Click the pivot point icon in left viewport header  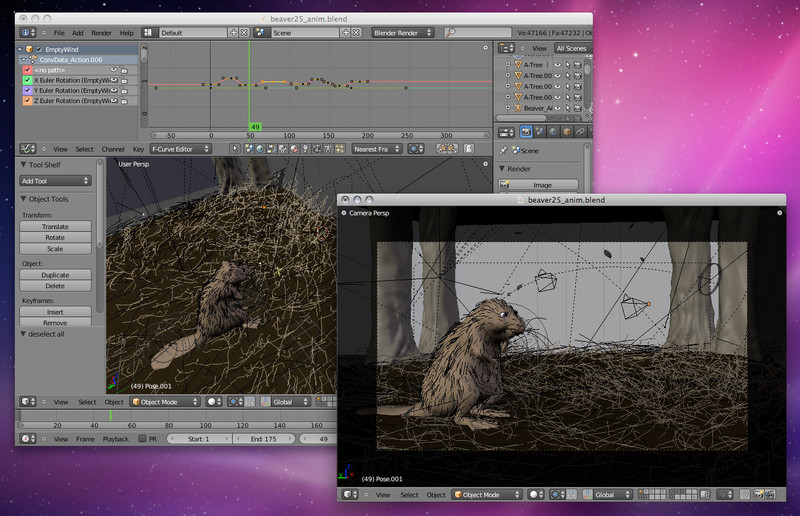click(x=235, y=402)
